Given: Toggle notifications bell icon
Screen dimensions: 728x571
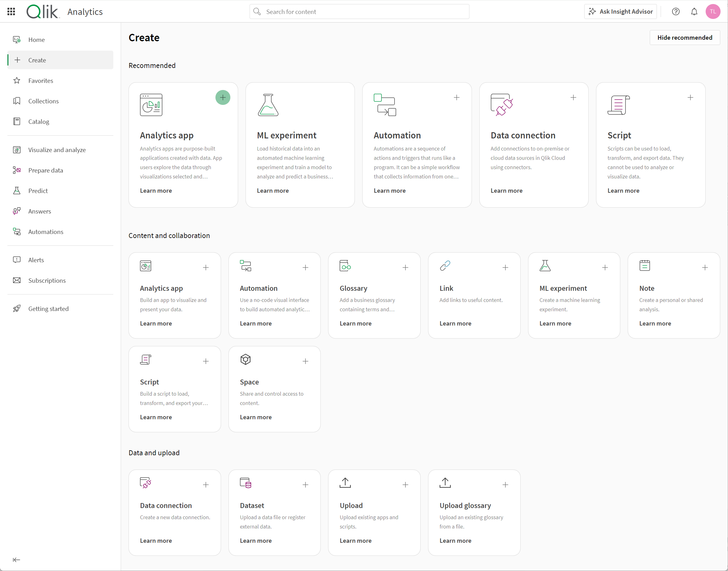Looking at the screenshot, I should coord(694,12).
